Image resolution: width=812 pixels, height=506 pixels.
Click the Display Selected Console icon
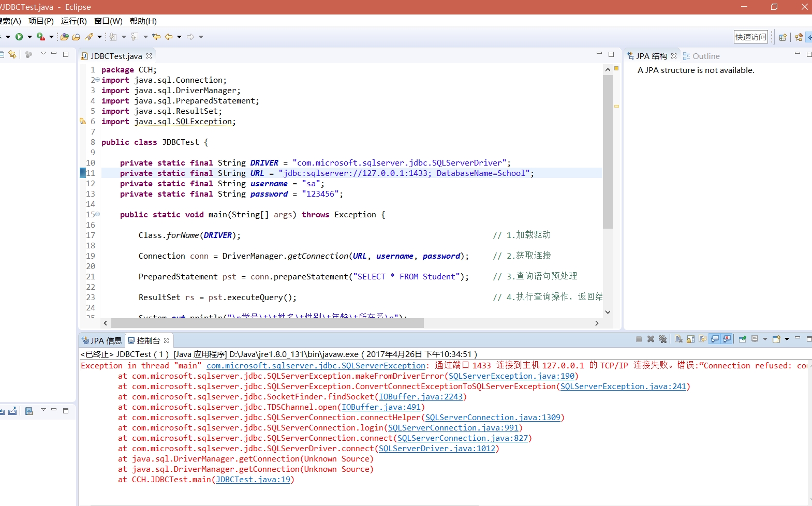click(755, 339)
